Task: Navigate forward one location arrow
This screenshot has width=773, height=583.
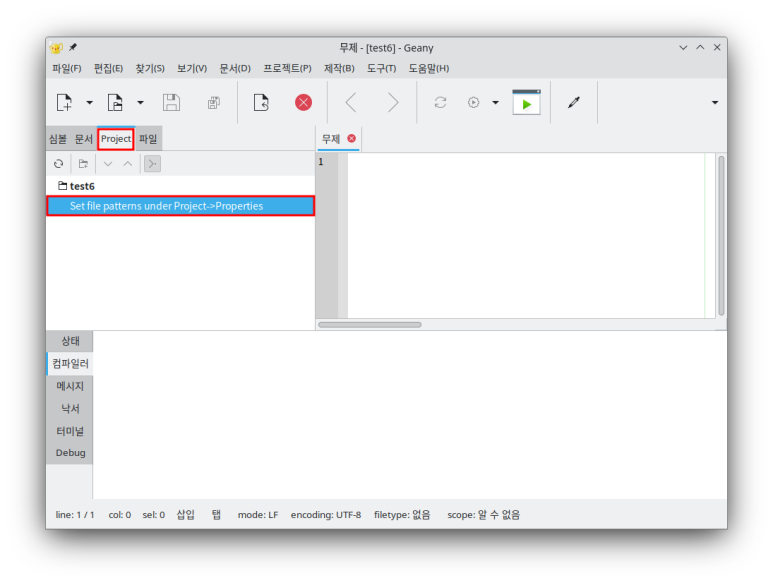Action: 392,103
